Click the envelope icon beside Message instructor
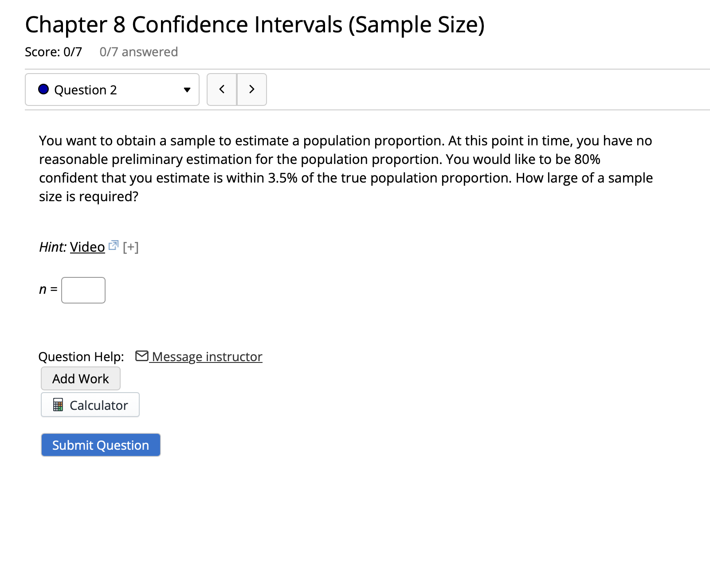This screenshot has width=710, height=588. (142, 356)
